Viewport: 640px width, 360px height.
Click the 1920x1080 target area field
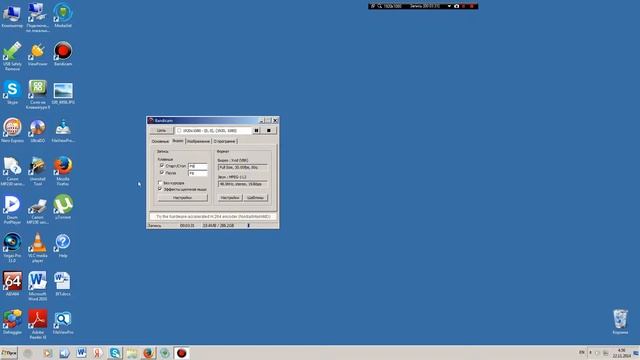click(213, 131)
